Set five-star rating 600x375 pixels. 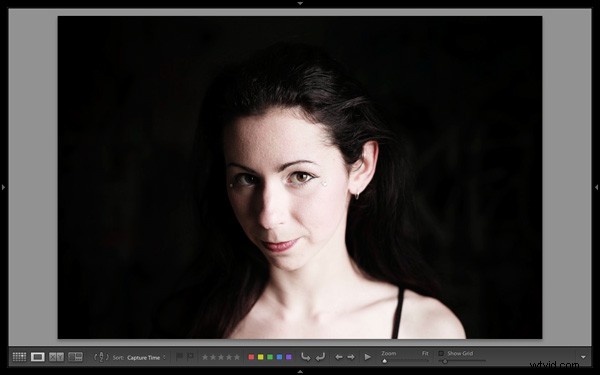237,357
